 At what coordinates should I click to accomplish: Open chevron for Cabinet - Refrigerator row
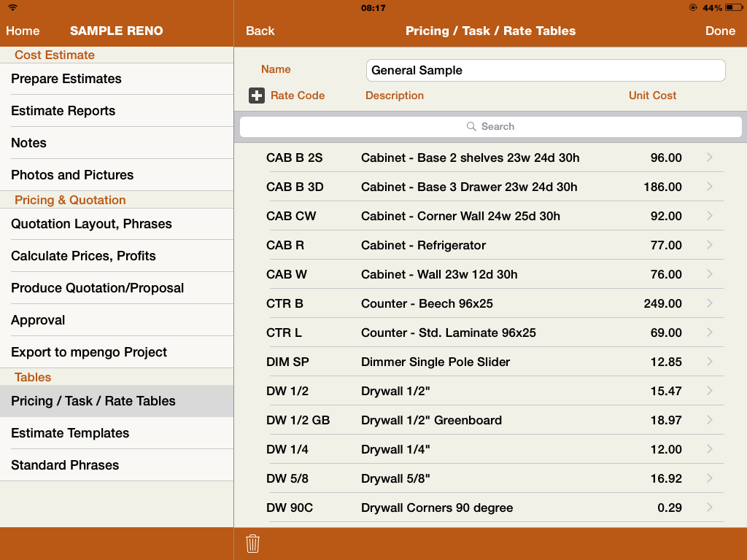[710, 245]
